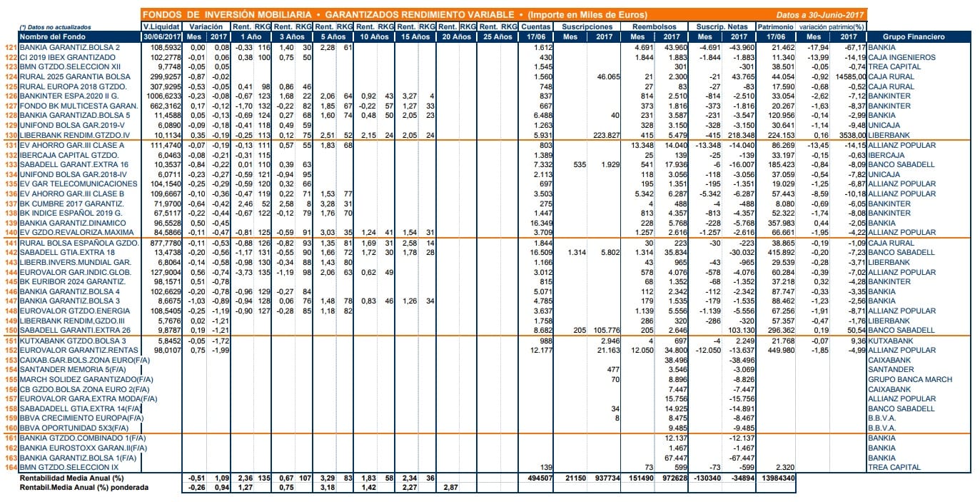The image size is (980, 502).
Task: Click IBERCAJA in Grupo Financiero column
Action: point(885,155)
